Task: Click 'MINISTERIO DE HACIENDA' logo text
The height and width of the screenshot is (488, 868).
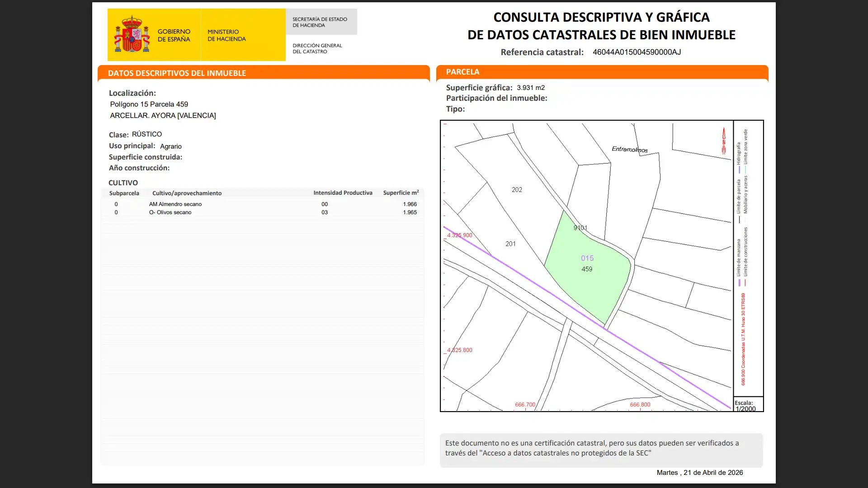Action: point(227,35)
